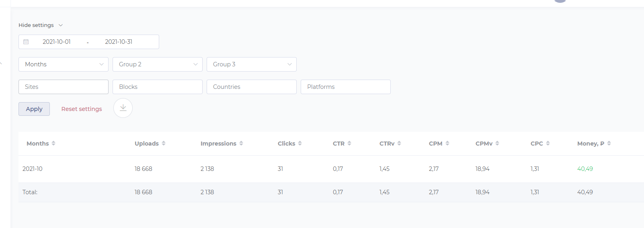Click the download report icon button

tap(123, 108)
